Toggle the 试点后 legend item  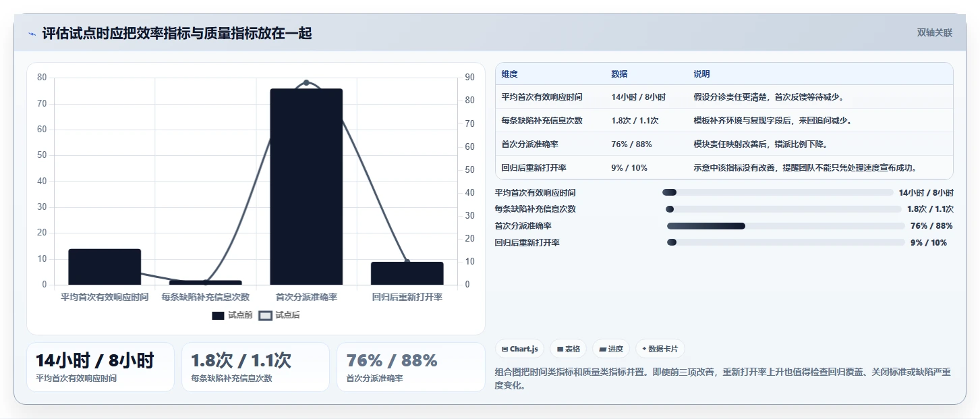(x=279, y=315)
